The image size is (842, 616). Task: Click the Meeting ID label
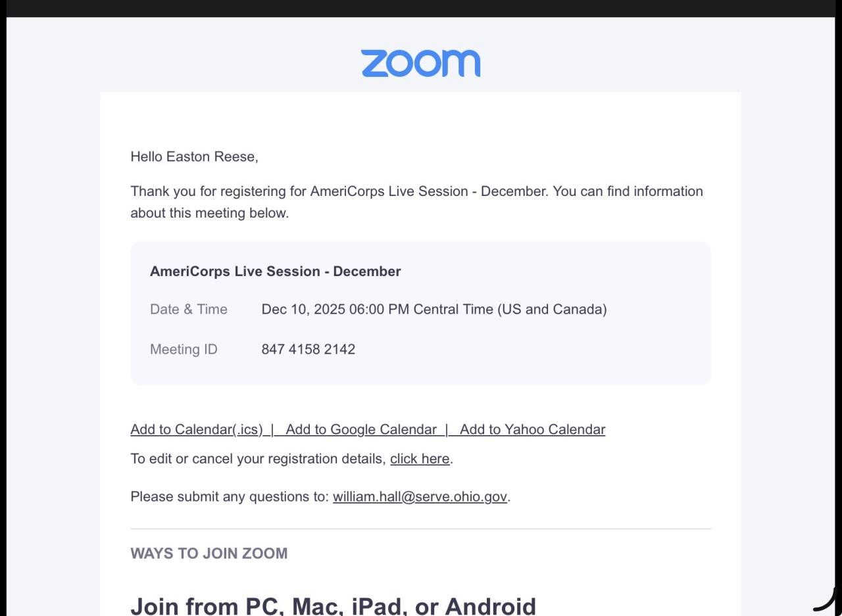tap(184, 349)
